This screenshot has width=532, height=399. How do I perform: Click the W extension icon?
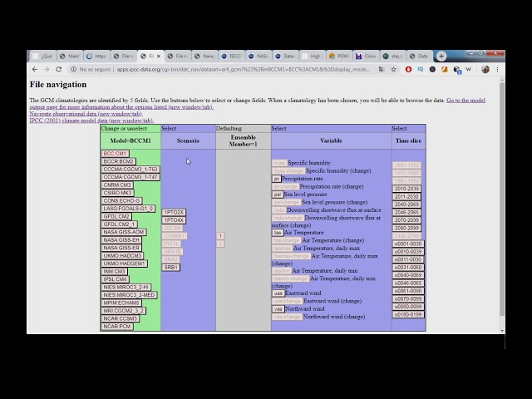coord(469,69)
